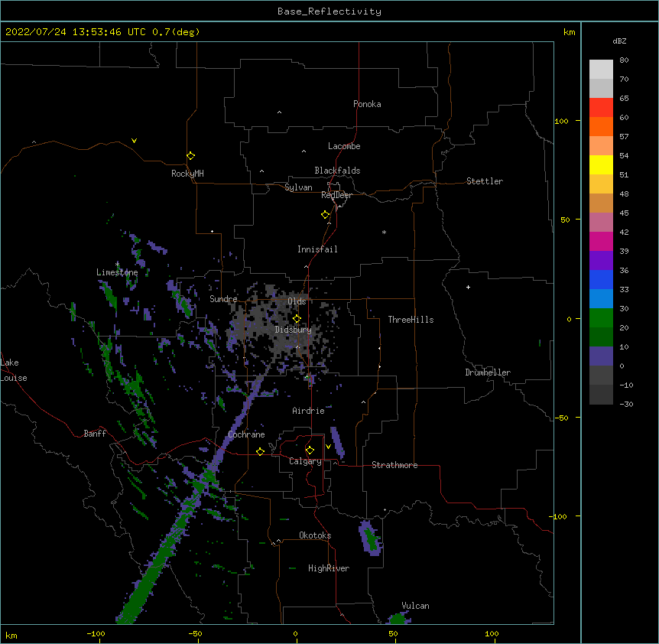
Task: Select the Drumheller label
Action: pyautogui.click(x=488, y=372)
